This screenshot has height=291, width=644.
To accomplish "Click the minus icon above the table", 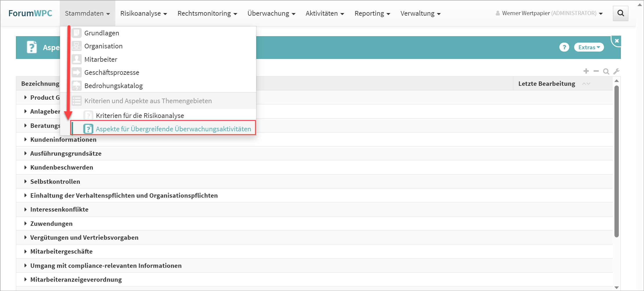I will (x=596, y=71).
